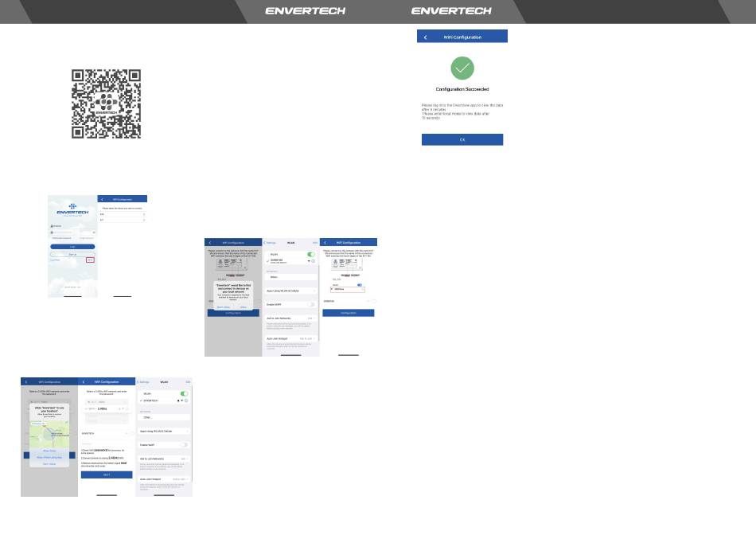
Task: Tap back arrow on 2.4GHz WiFi selection screen
Action: pos(84,381)
